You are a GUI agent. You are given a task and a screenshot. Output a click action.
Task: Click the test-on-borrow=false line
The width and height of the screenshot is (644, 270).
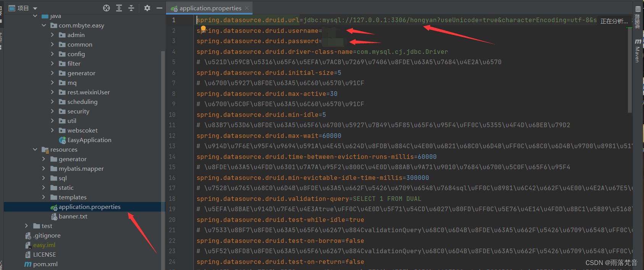[280, 241]
